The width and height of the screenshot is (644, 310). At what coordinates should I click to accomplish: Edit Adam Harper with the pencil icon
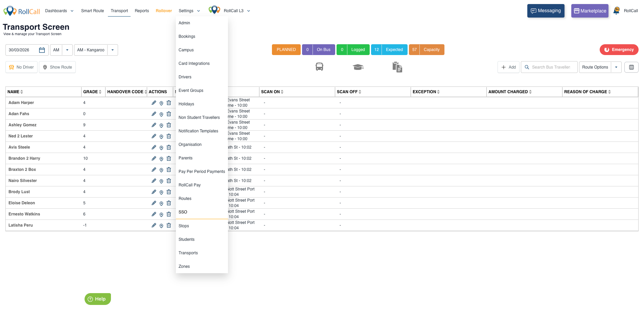click(x=154, y=103)
